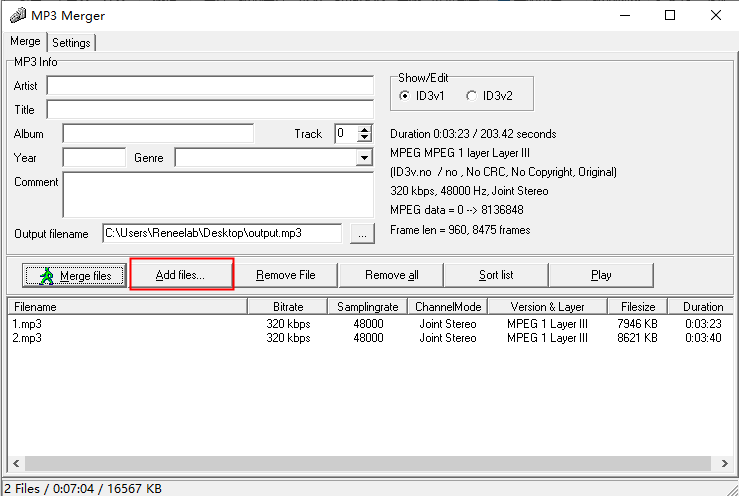Click the horizontal scrollbar track
The image size is (739, 496).
click(368, 463)
